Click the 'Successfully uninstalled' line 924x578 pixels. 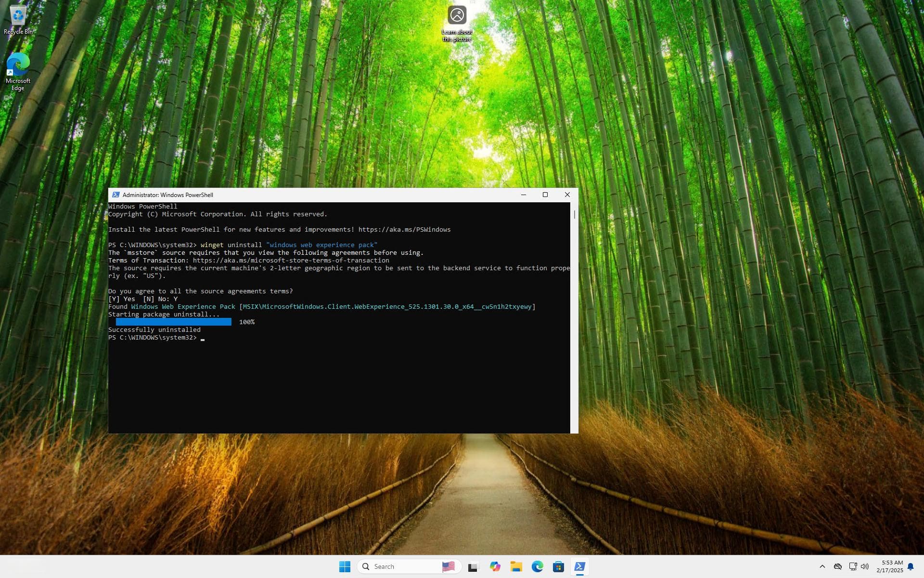(154, 329)
